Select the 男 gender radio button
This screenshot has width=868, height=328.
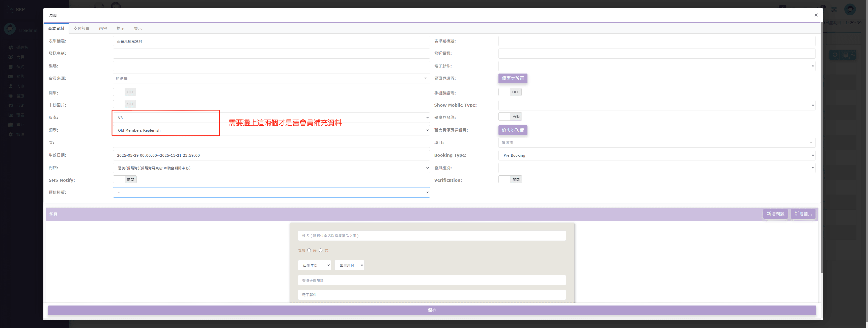pos(309,250)
